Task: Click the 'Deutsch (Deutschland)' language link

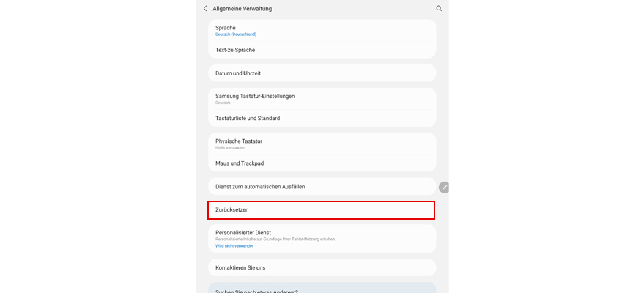Action: tap(236, 34)
